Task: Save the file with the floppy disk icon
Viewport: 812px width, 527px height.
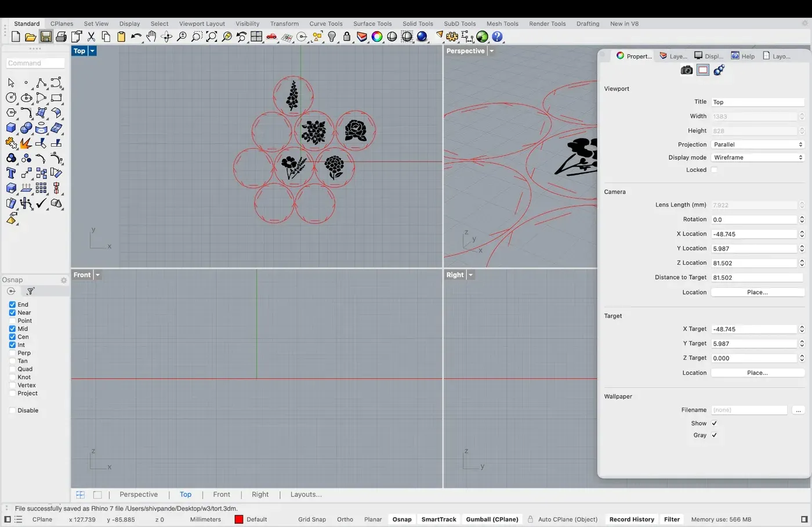Action: pyautogui.click(x=46, y=37)
